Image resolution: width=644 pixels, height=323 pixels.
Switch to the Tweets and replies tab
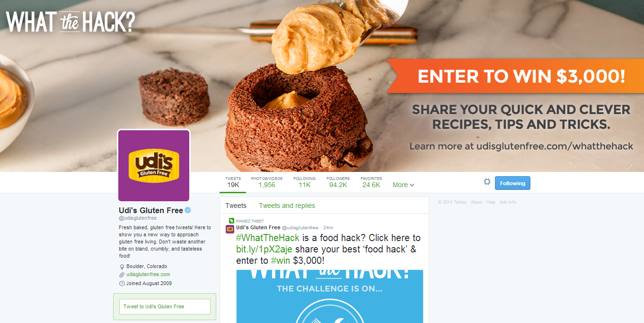[287, 206]
